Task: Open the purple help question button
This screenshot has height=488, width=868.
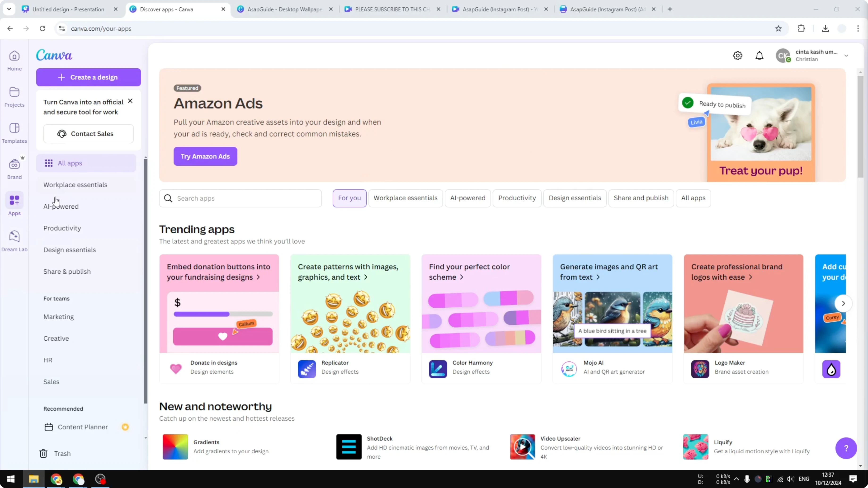Action: coord(846,448)
